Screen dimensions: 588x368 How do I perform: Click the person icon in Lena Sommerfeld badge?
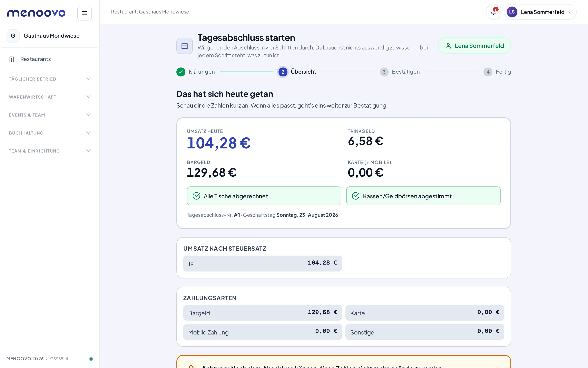pos(448,46)
